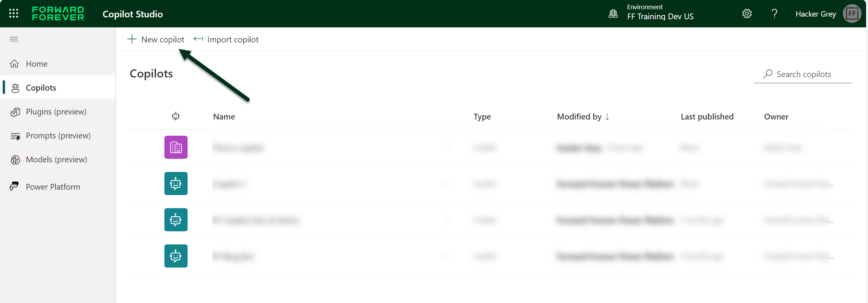Open the settings gear in header
The image size is (868, 303).
pyautogui.click(x=747, y=14)
